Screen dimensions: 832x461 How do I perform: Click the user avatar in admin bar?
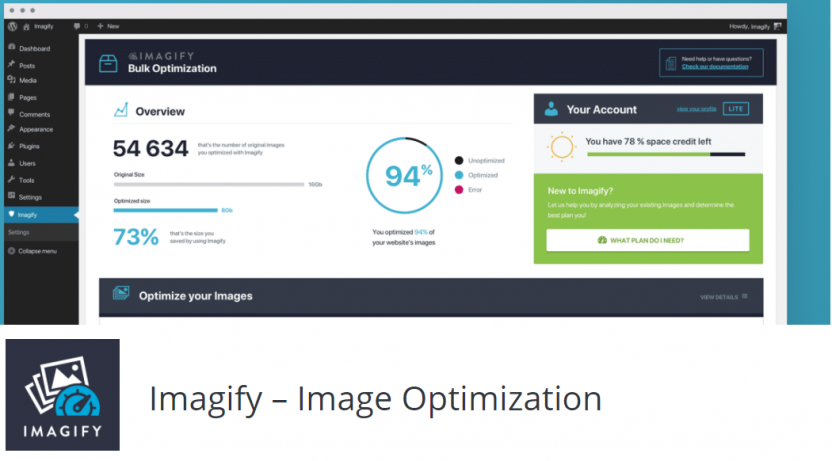click(777, 27)
